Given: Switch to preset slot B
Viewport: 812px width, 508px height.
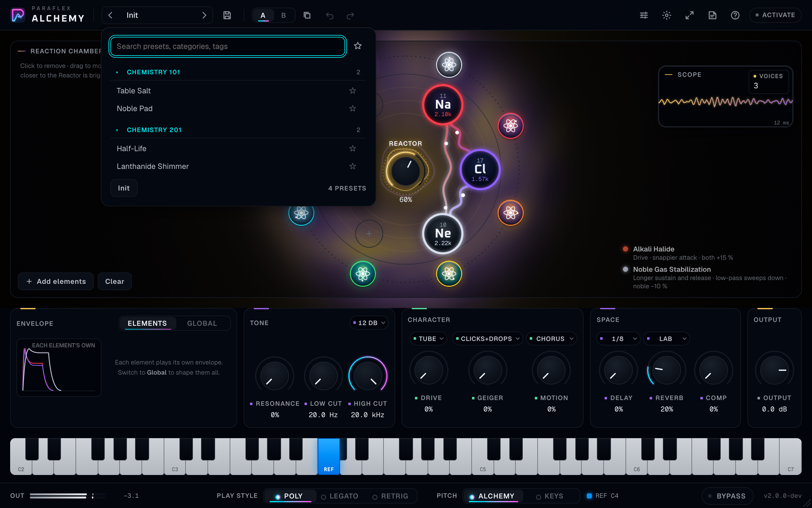Looking at the screenshot, I should pyautogui.click(x=284, y=15).
